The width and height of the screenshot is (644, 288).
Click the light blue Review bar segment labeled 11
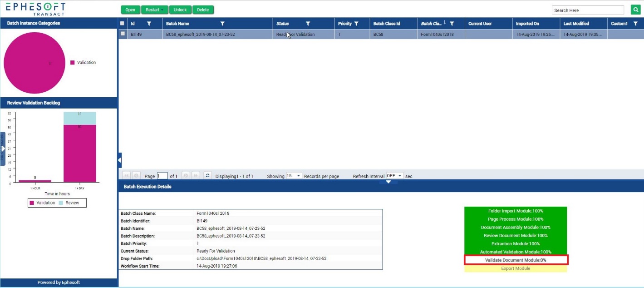[x=80, y=118]
